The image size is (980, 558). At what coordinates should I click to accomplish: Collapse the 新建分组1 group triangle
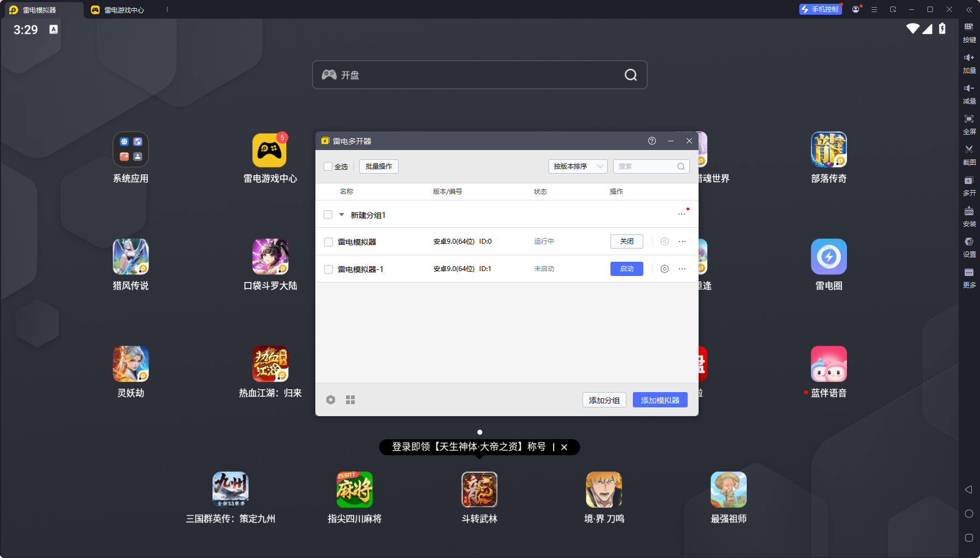(342, 215)
